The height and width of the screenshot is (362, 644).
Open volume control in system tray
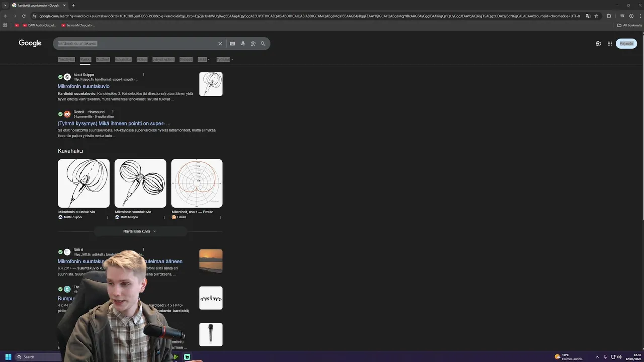pos(619,357)
